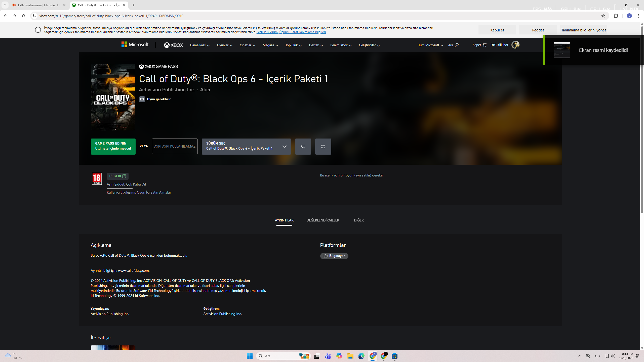Screen dimensions: 644x362
Task: Open the Gizlilik Bildirimi link
Action: (x=267, y=32)
